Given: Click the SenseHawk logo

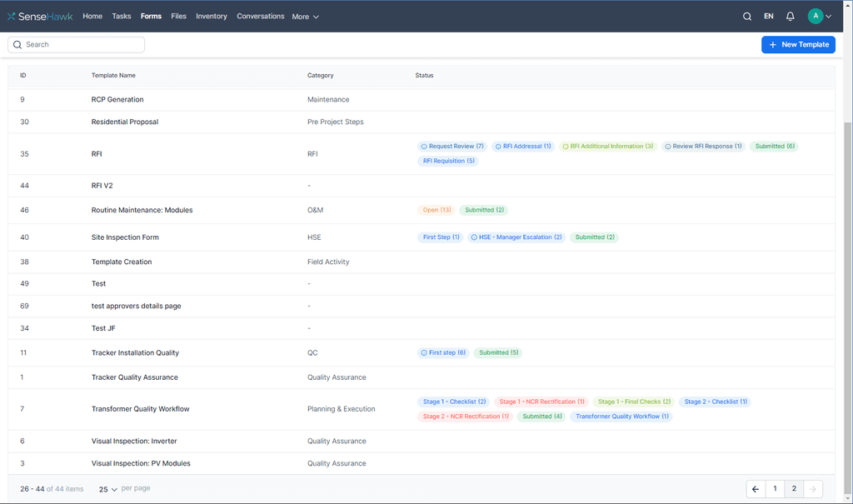Looking at the screenshot, I should coord(40,17).
